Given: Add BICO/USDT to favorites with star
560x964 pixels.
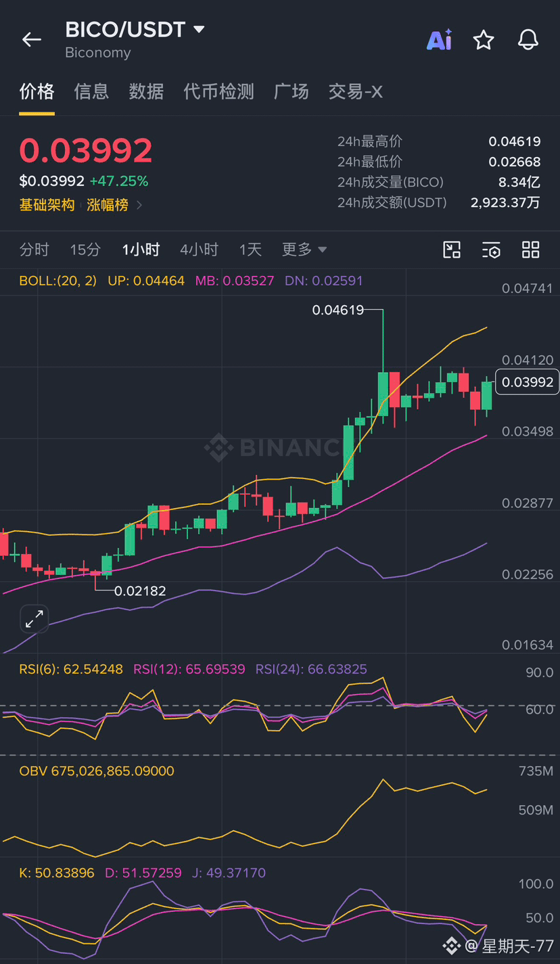Looking at the screenshot, I should coord(484,40).
